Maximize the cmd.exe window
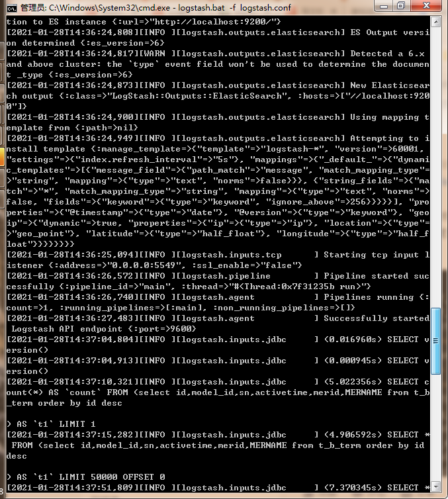Screen dimensions: 448x499 (402, 6)
